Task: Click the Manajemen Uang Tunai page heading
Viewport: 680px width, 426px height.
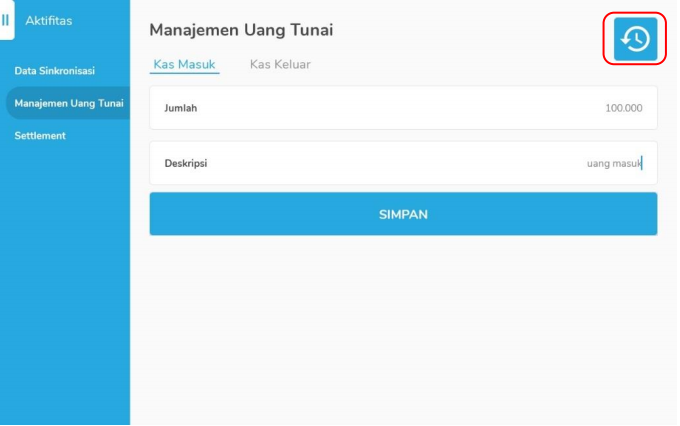Action: [x=241, y=30]
